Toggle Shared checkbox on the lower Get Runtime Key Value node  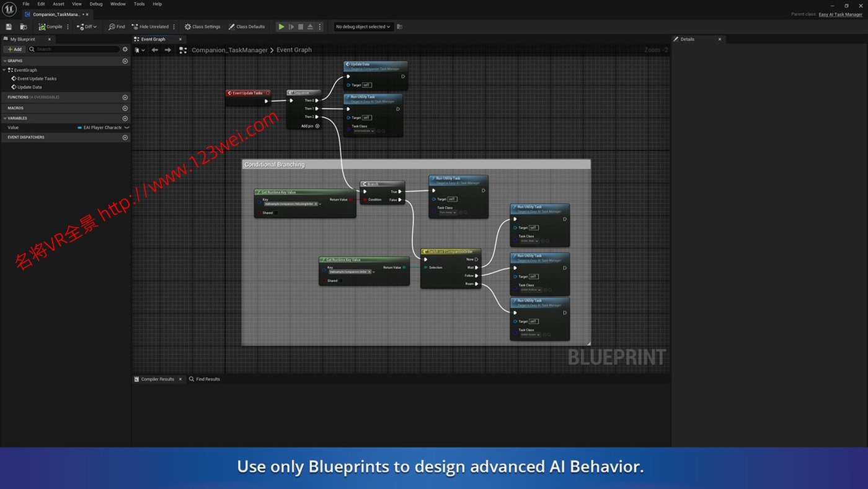pyautogui.click(x=341, y=280)
